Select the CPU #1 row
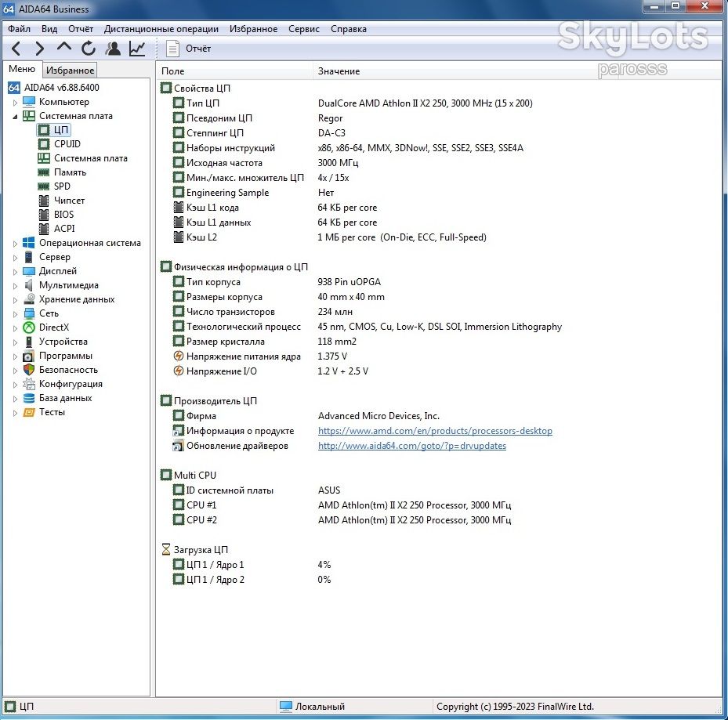This screenshot has height=720, width=728. click(x=439, y=505)
